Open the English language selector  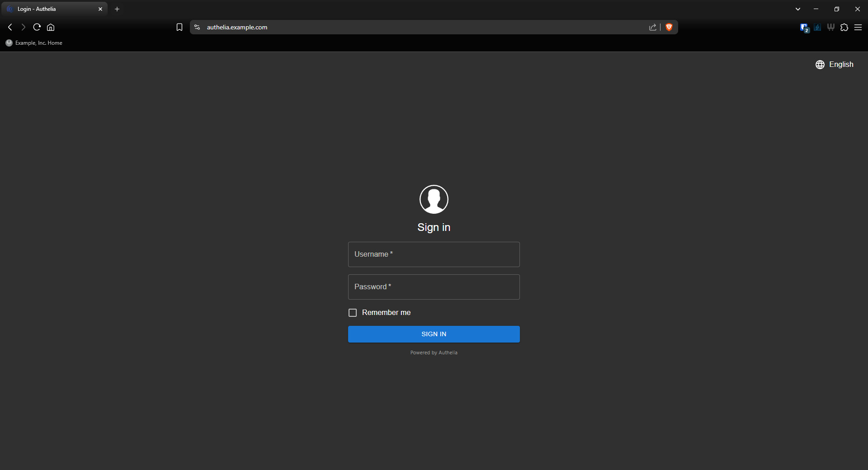(x=835, y=65)
